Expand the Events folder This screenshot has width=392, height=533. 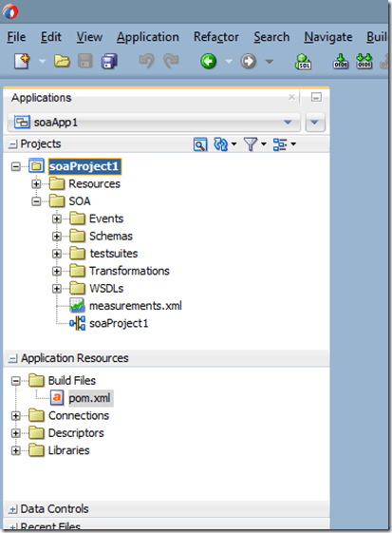click(x=57, y=219)
